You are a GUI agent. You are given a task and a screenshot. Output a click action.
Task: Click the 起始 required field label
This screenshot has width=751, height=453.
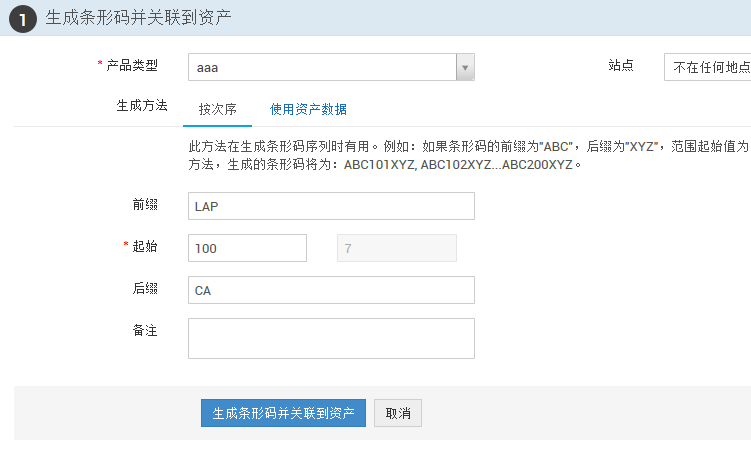pyautogui.click(x=144, y=246)
